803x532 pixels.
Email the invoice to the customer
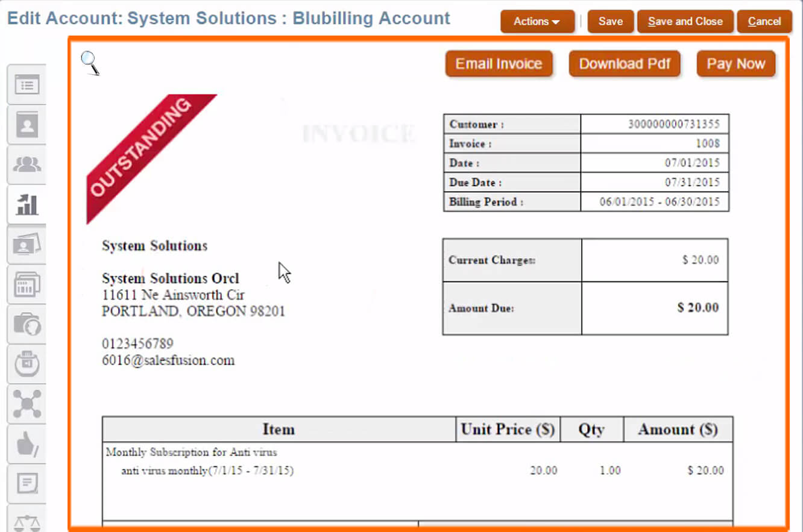(499, 63)
